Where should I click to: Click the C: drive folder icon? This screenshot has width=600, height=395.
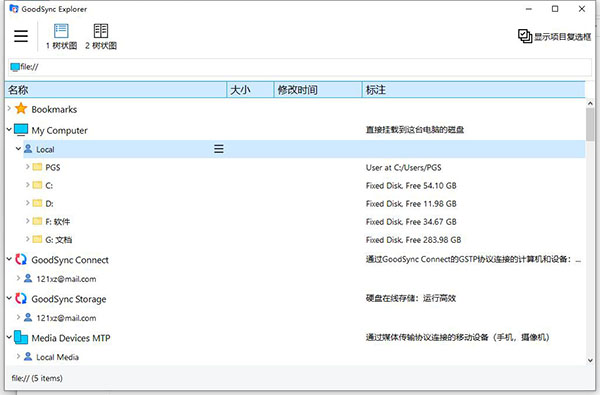tap(37, 185)
